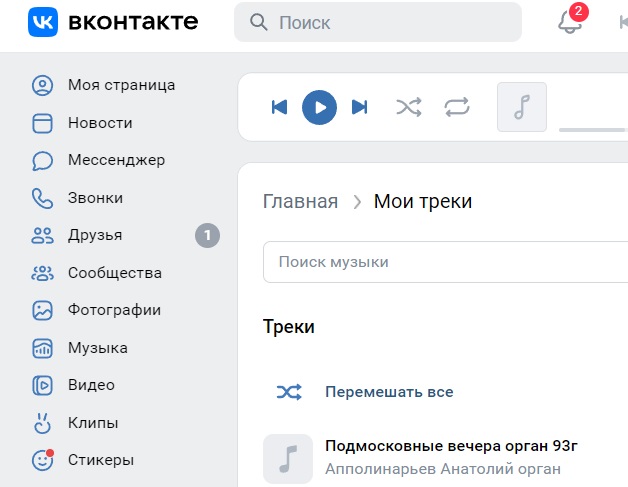Click Перемешать все button
The image size is (628, 487).
[x=389, y=392]
